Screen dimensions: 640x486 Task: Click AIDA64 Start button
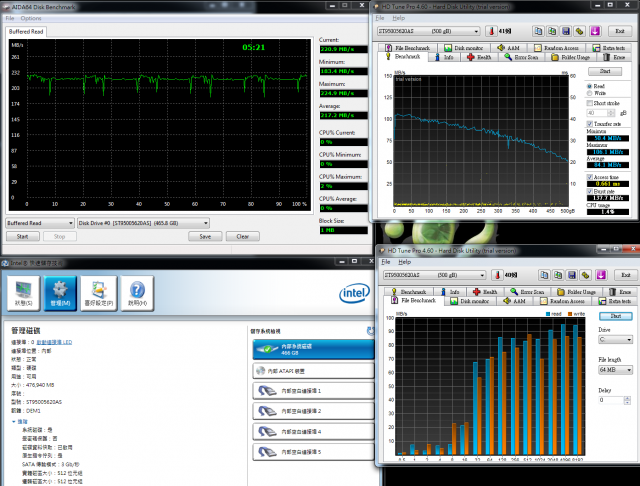(x=23, y=237)
